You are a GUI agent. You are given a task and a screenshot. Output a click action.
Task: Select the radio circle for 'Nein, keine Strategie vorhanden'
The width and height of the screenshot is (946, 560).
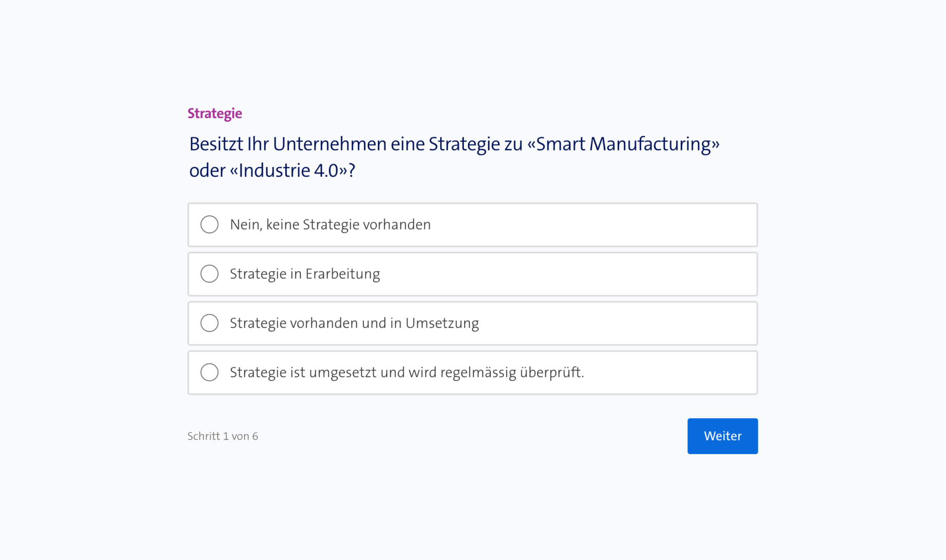[209, 225]
